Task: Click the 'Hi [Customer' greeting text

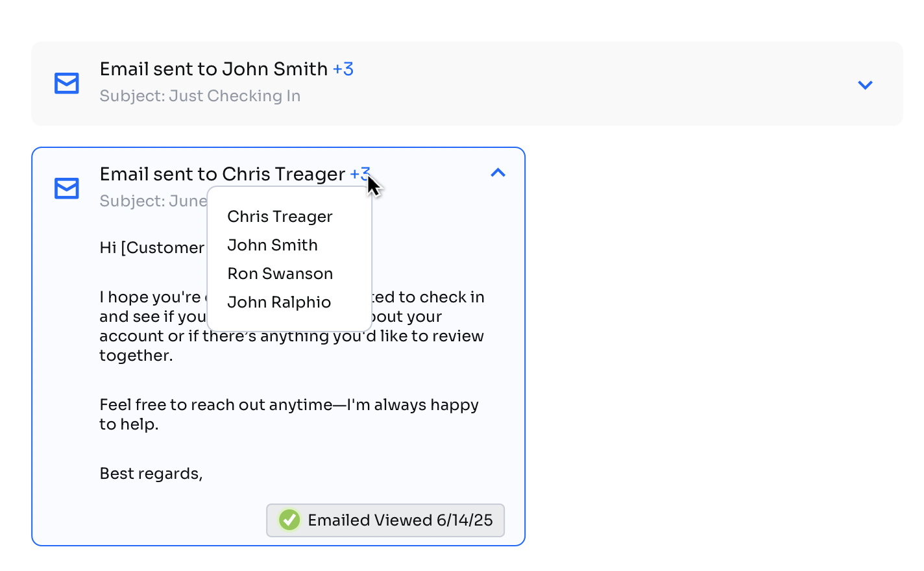Action: 152,248
